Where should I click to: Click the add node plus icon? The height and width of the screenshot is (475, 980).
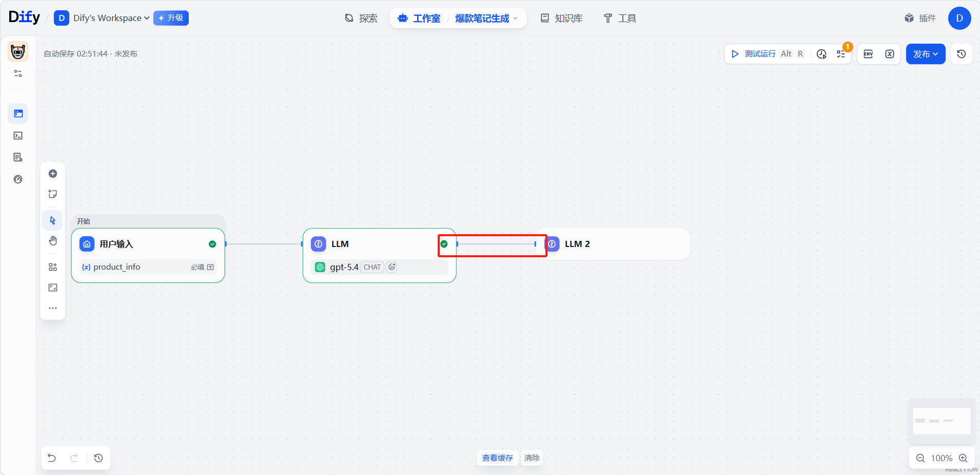pyautogui.click(x=53, y=174)
